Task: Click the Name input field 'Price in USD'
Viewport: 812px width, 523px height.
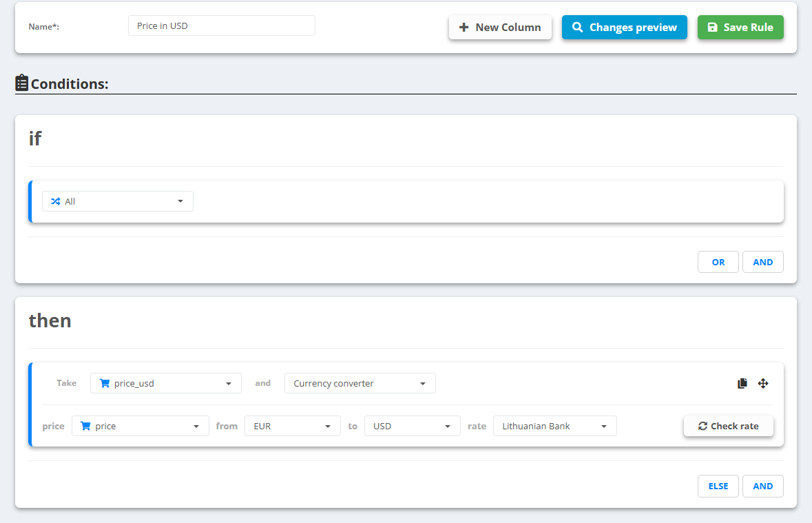Action: pyautogui.click(x=222, y=25)
